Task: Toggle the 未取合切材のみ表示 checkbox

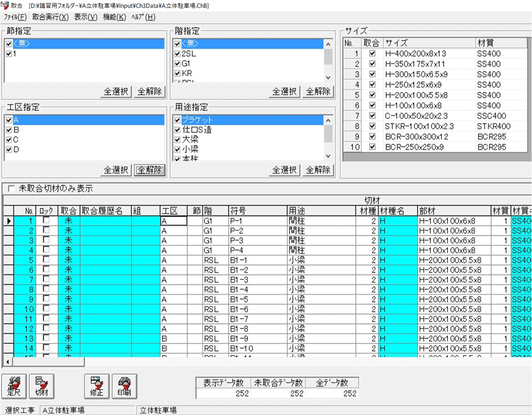Action: (x=11, y=188)
